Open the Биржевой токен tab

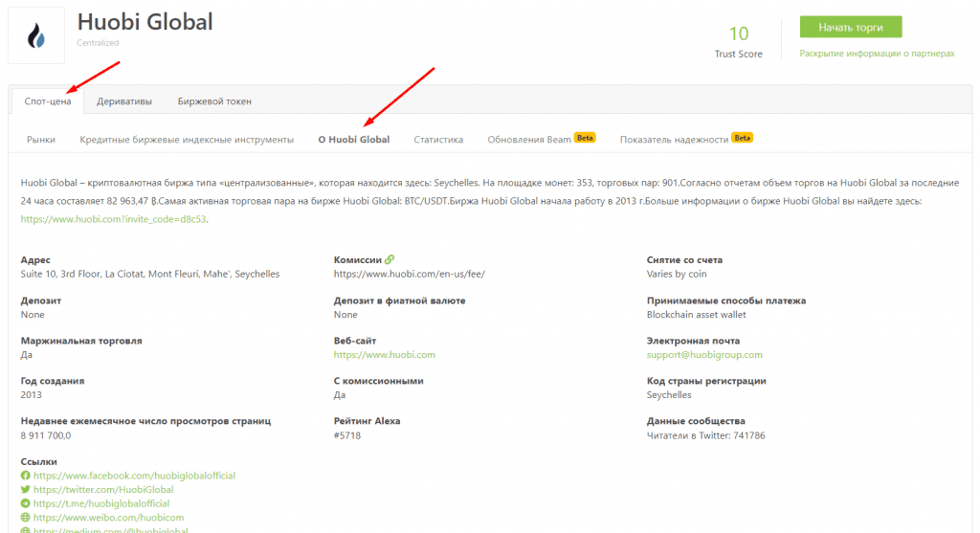tap(214, 101)
